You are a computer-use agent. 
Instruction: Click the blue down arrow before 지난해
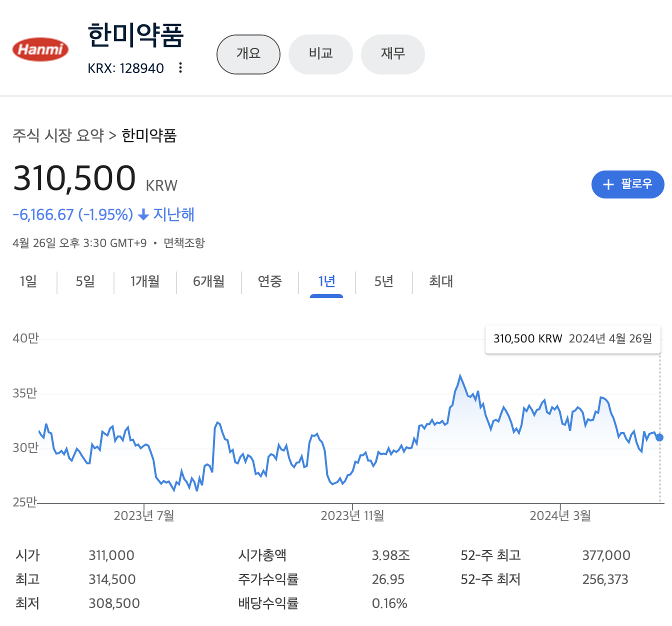click(143, 215)
